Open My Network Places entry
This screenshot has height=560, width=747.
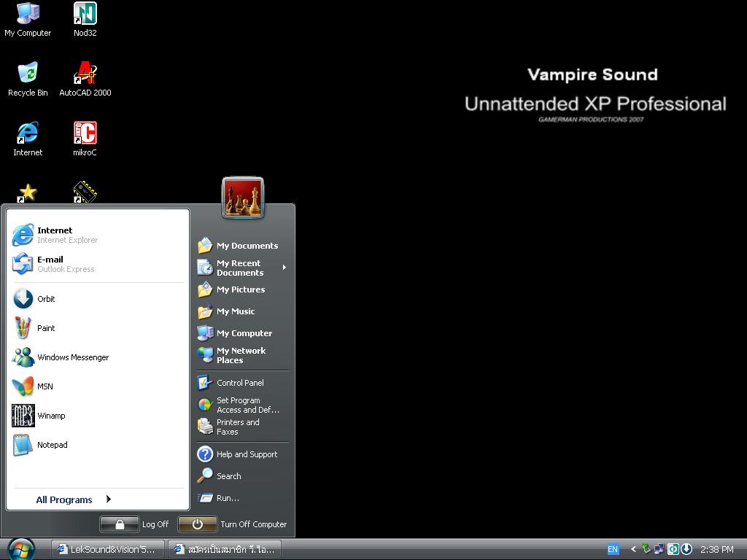tap(242, 355)
